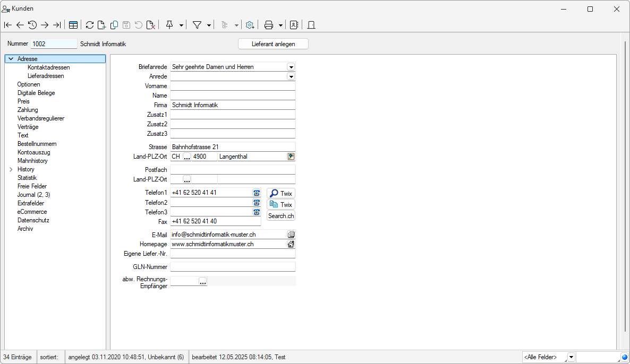This screenshot has height=364, width=630.
Task: Click the Nummer input field
Action: [x=54, y=44]
